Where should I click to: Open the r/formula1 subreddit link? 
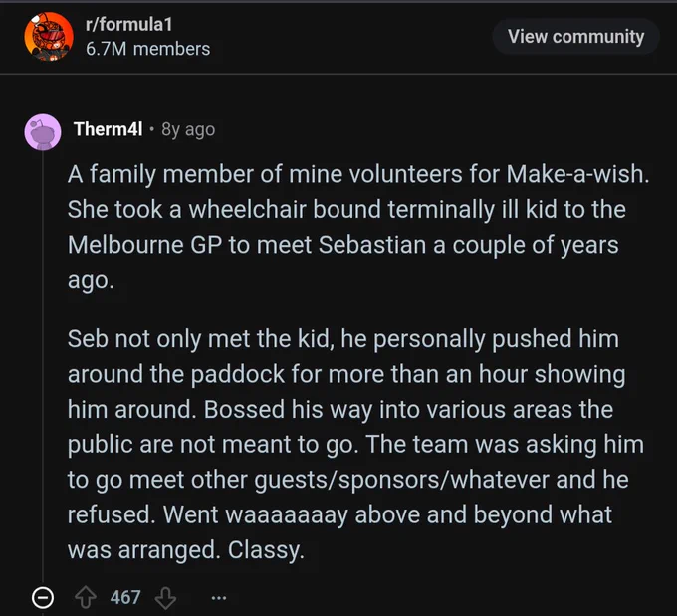[x=129, y=24]
